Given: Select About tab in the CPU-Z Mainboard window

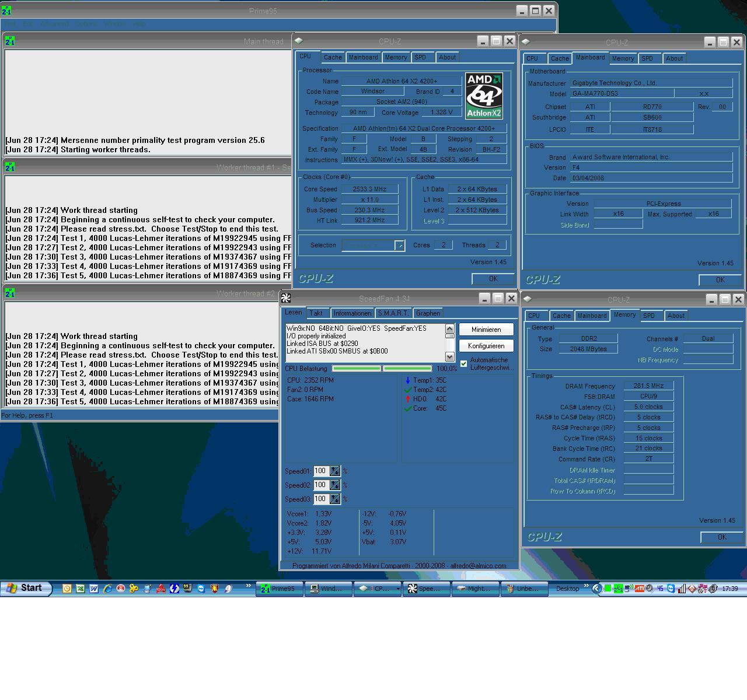Looking at the screenshot, I should click(x=674, y=58).
